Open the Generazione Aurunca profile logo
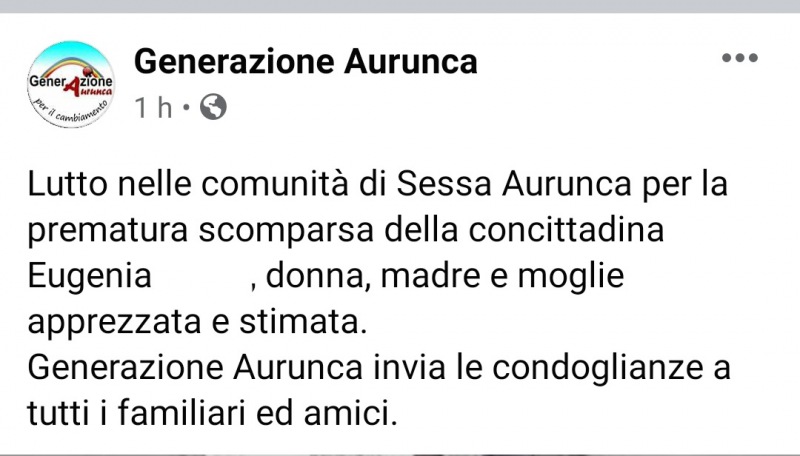 (x=68, y=84)
